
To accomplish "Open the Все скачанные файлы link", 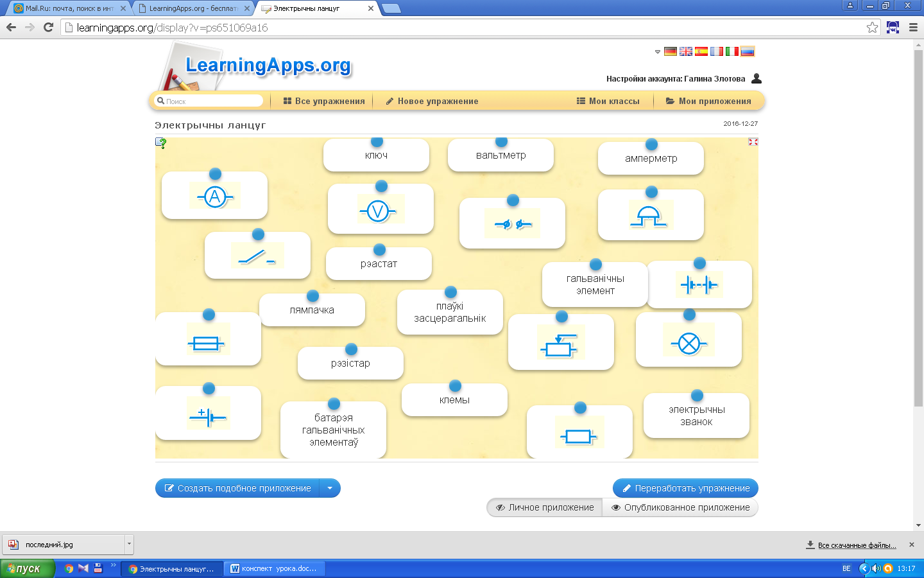I will (856, 545).
